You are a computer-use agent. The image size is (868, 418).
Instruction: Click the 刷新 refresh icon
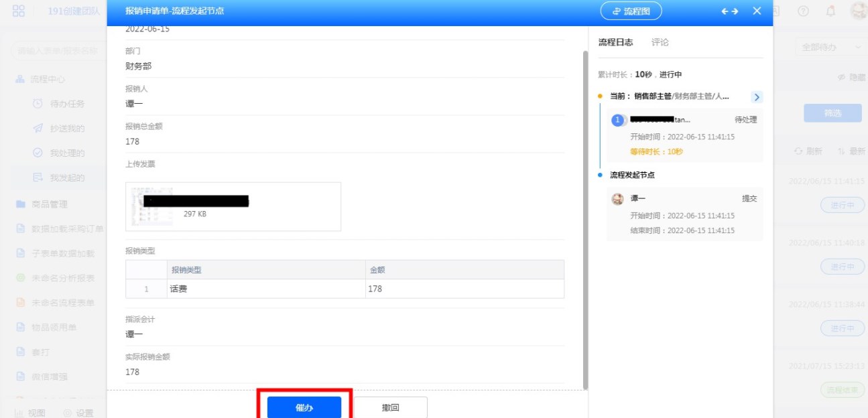tap(798, 151)
